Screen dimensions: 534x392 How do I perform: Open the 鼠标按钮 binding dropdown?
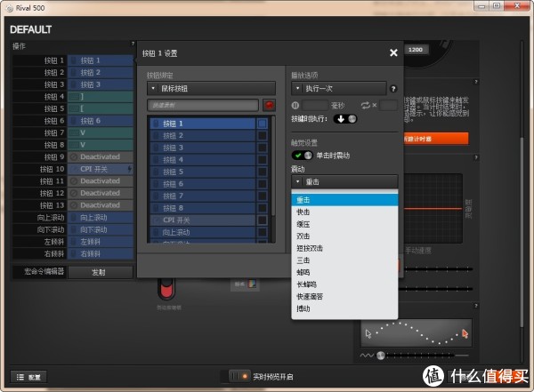[212, 89]
